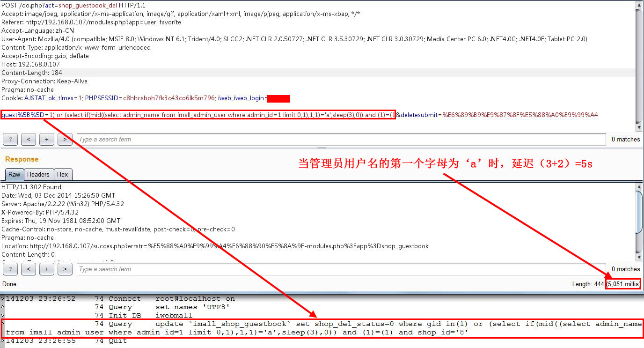644x348 pixels.
Task: Click the Cookie header line
Action: [x=146, y=98]
